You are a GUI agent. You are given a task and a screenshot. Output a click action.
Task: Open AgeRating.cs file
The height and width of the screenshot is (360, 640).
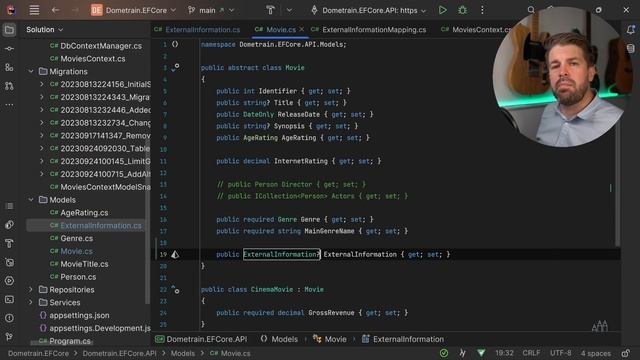[79, 213]
